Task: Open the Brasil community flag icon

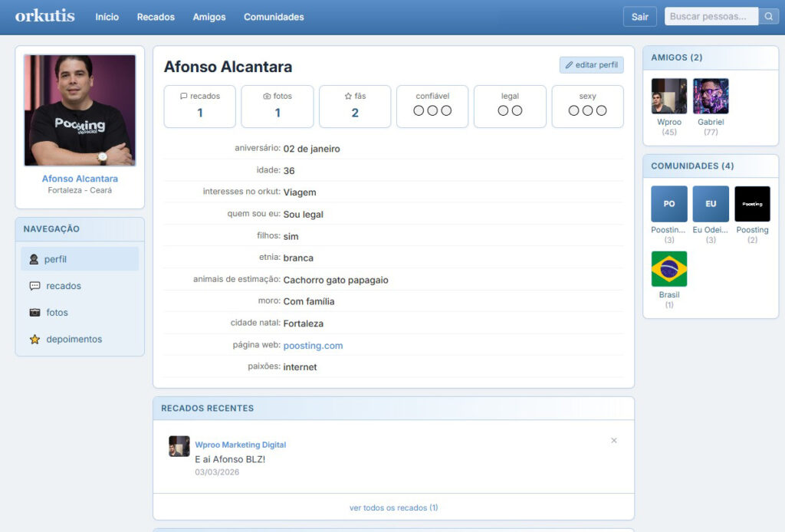Action: (668, 269)
